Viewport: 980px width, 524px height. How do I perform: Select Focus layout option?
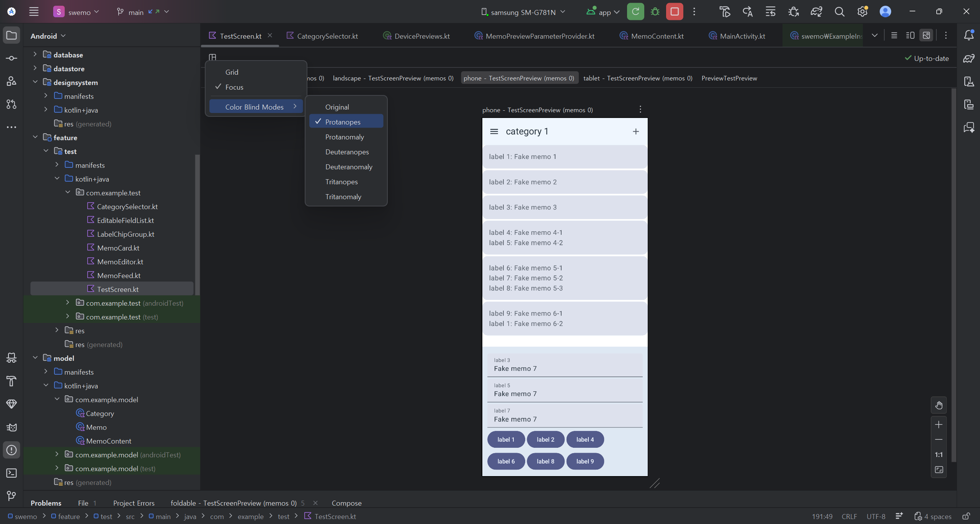click(234, 87)
